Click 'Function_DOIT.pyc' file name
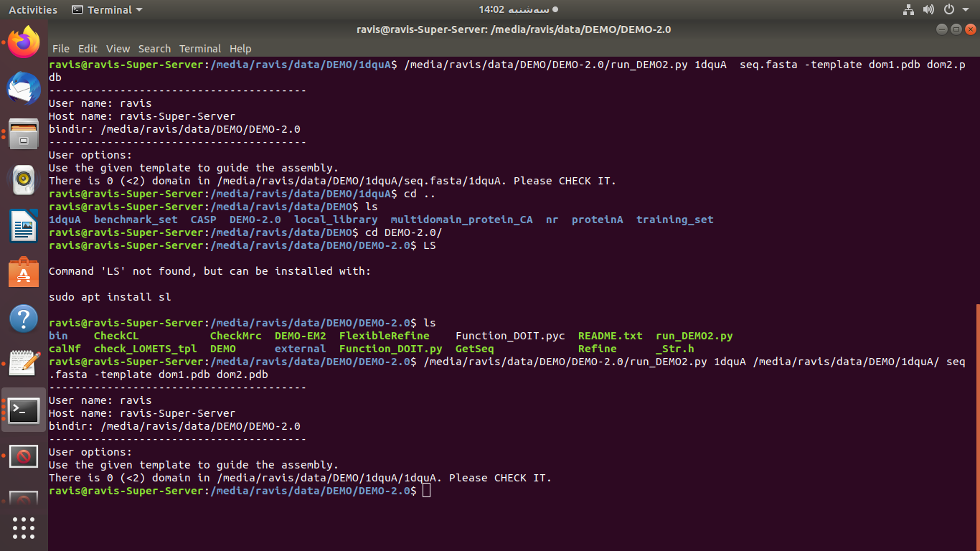The height and width of the screenshot is (551, 980). tap(510, 336)
